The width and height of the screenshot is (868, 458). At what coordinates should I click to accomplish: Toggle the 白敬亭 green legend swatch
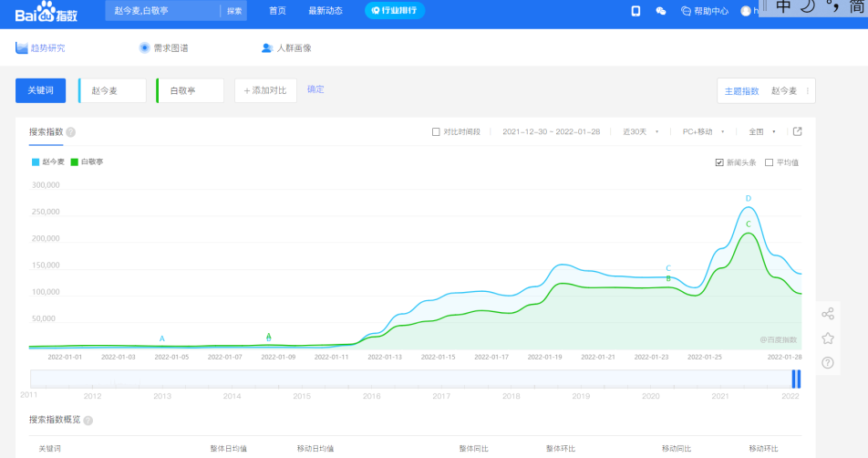point(74,161)
